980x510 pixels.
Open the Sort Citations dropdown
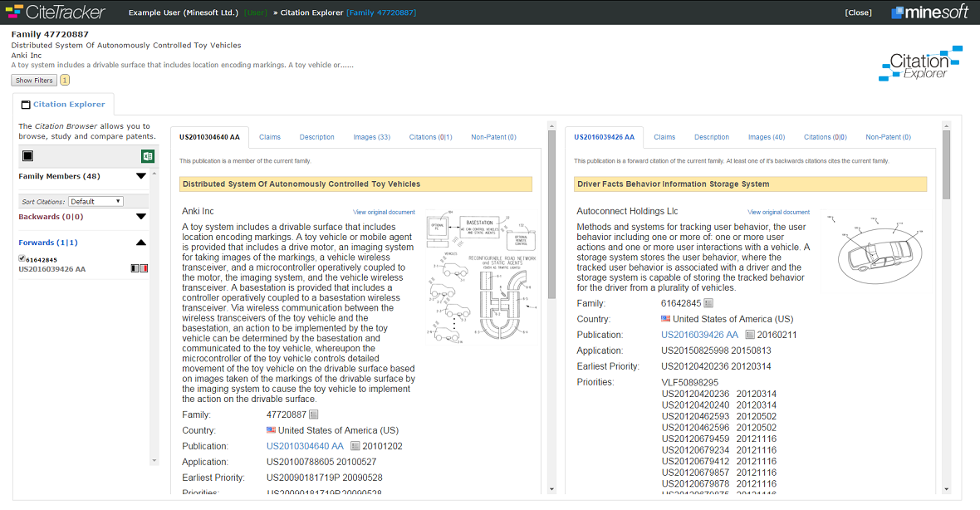pos(96,201)
